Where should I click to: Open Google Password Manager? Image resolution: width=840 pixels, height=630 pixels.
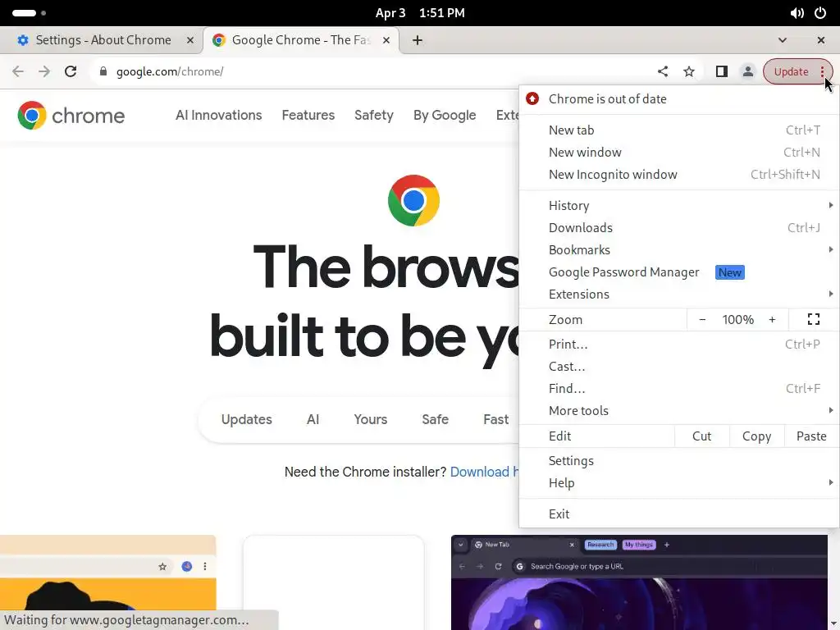678,272
